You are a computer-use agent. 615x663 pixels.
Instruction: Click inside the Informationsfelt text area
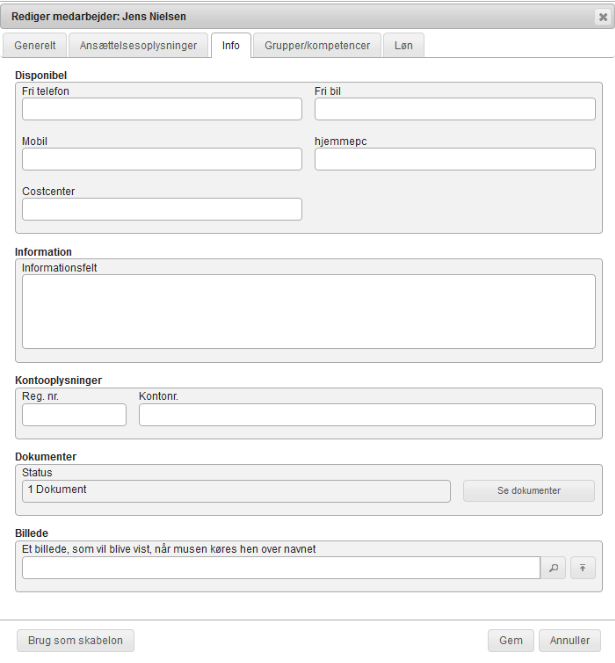click(x=309, y=312)
